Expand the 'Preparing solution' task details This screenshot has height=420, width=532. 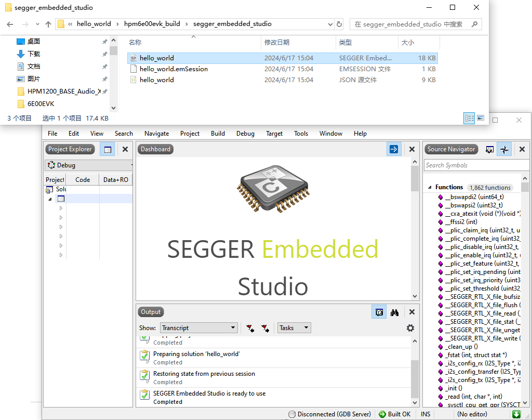coord(148,363)
